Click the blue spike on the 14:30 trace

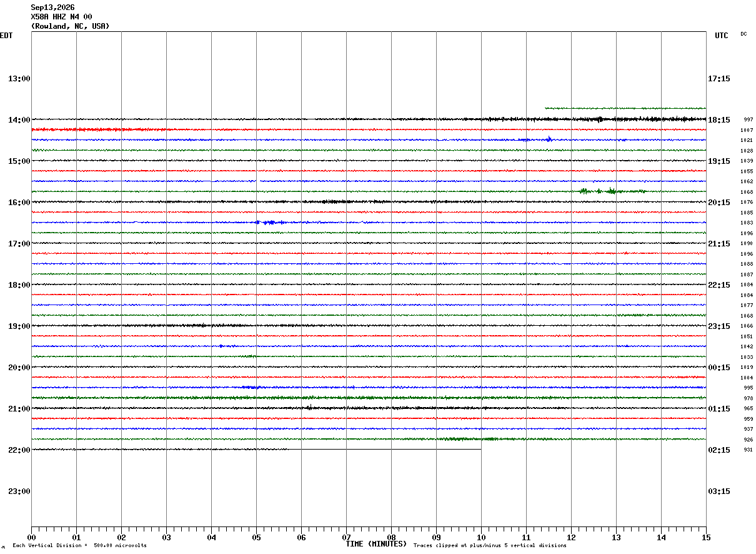tap(549, 139)
